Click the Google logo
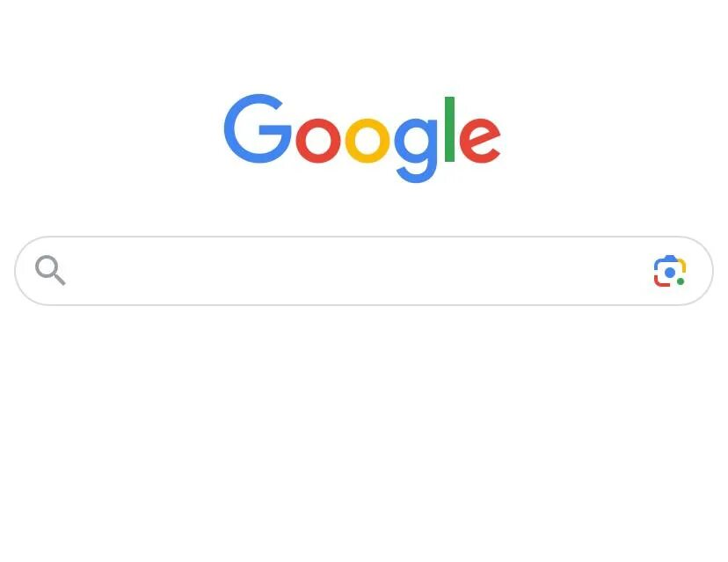This screenshot has height=562, width=728. (362, 138)
